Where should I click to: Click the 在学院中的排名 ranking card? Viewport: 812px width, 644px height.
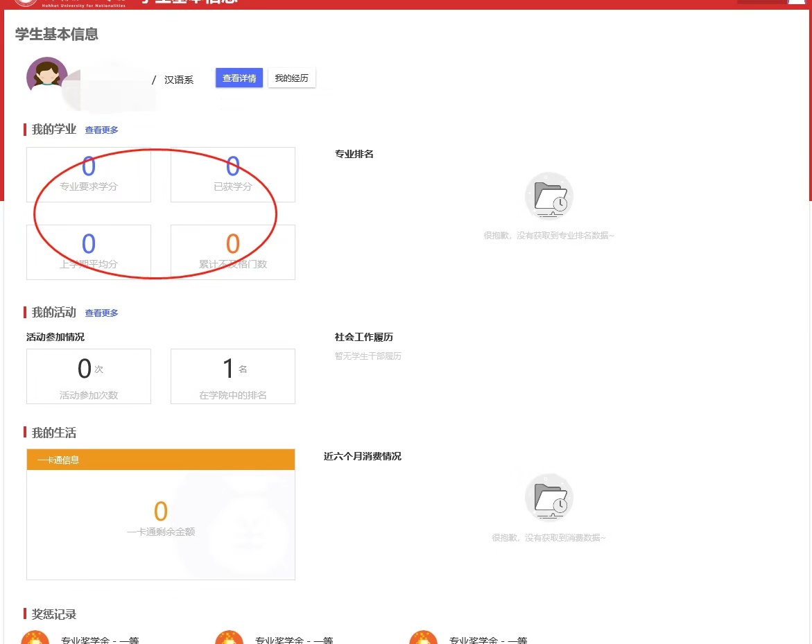pos(232,376)
